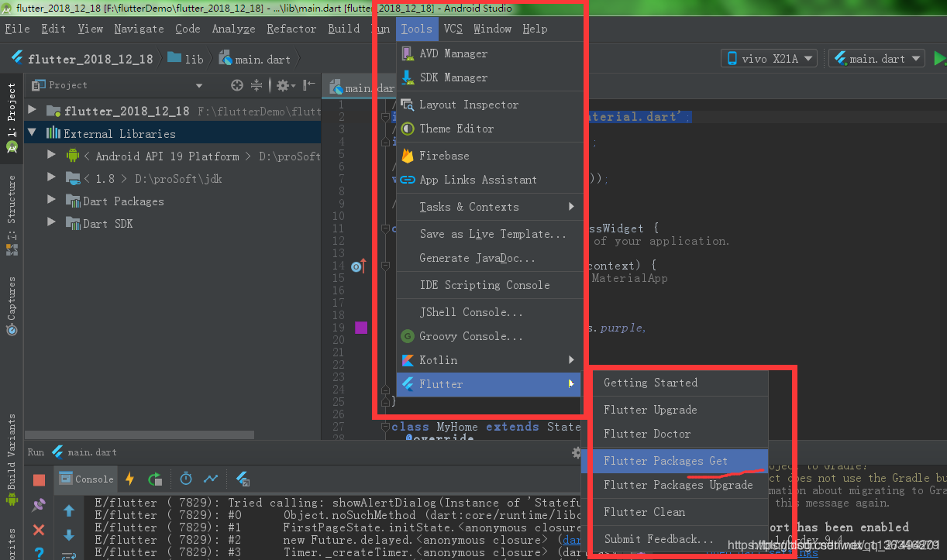Collapse the External Libraries node
Image resolution: width=947 pixels, height=560 pixels.
tap(32, 133)
